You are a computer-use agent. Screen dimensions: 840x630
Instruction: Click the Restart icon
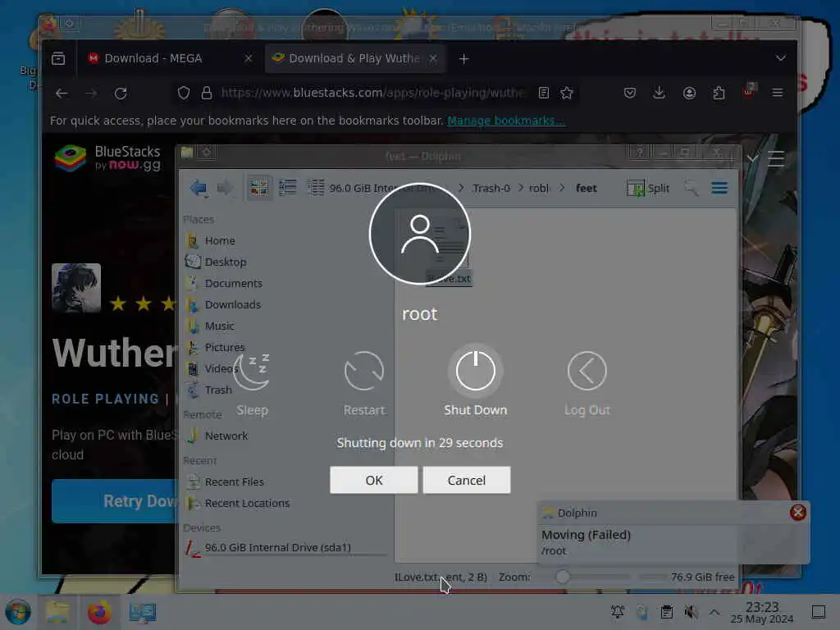point(364,371)
